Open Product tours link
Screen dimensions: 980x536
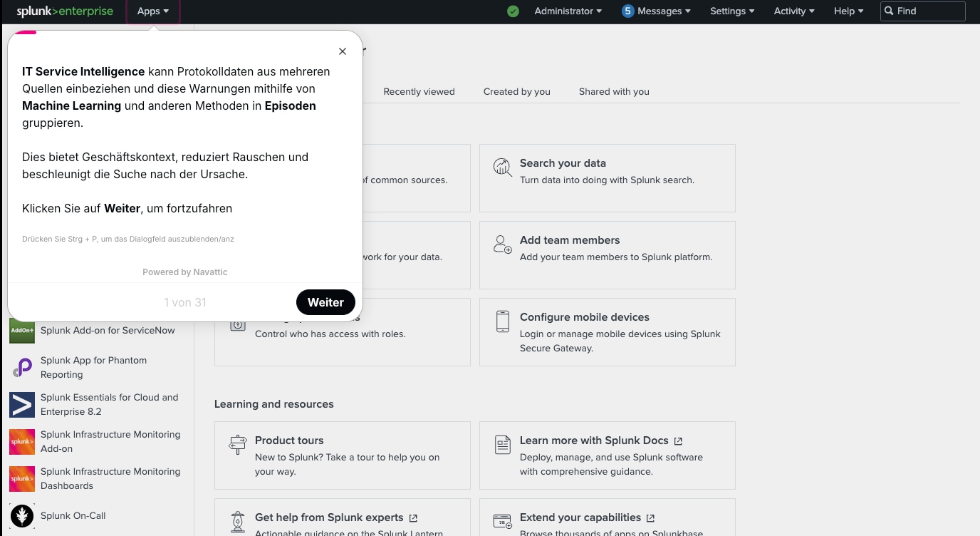[x=289, y=440]
